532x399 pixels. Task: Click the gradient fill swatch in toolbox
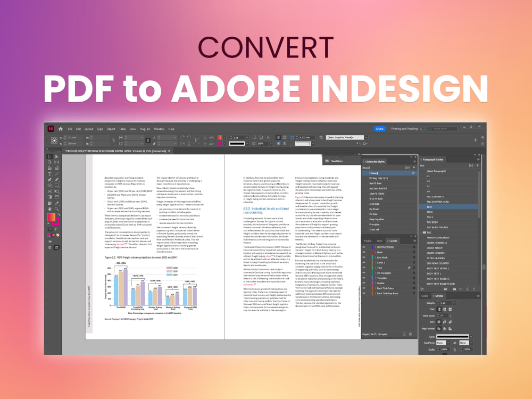(51, 217)
